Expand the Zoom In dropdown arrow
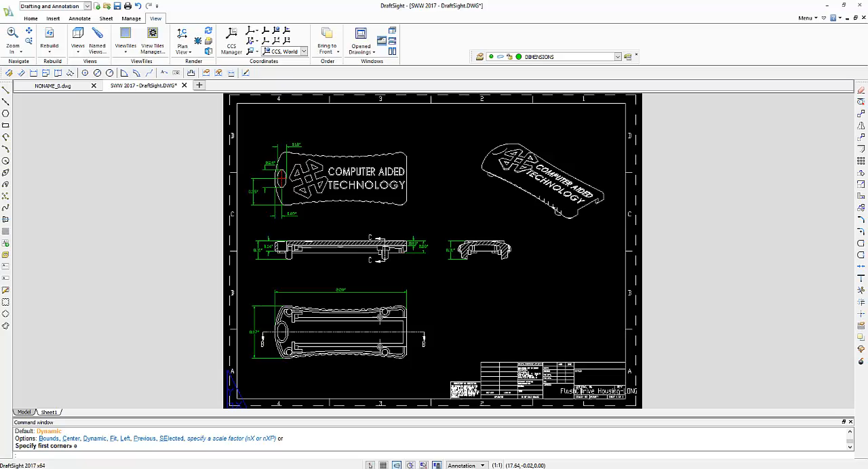The height and width of the screenshot is (469, 868). (21, 52)
